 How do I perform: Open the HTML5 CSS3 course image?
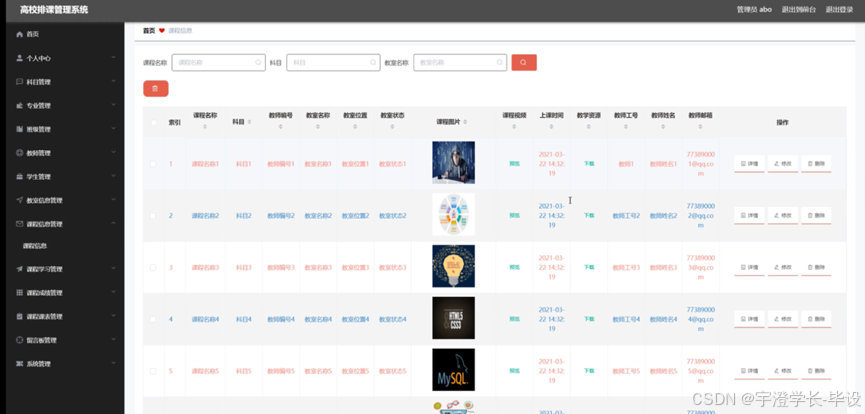pyautogui.click(x=453, y=318)
